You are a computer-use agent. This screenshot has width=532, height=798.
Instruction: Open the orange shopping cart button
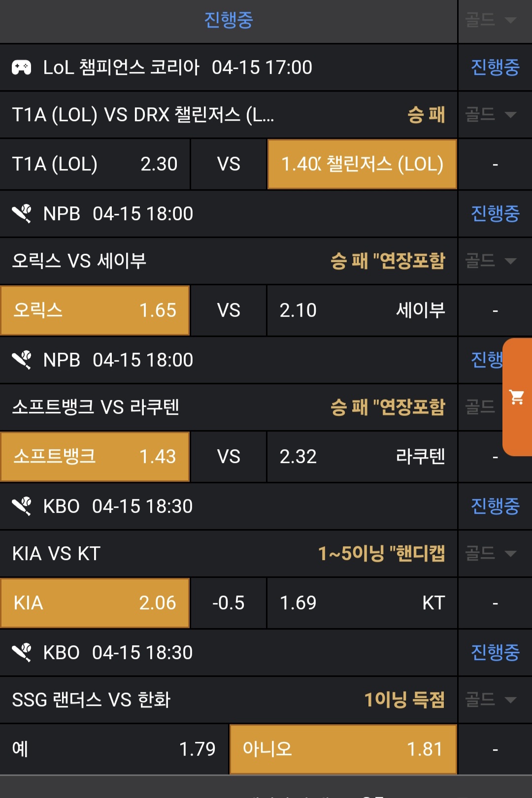pyautogui.click(x=517, y=397)
